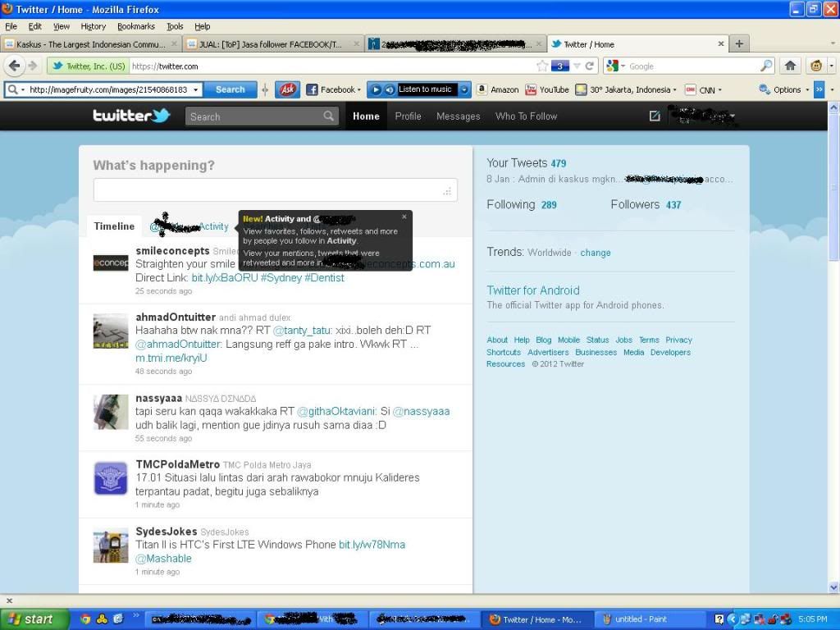Switch to the JUAL Jasa follower tab
The width and height of the screenshot is (840, 630).
click(x=273, y=44)
